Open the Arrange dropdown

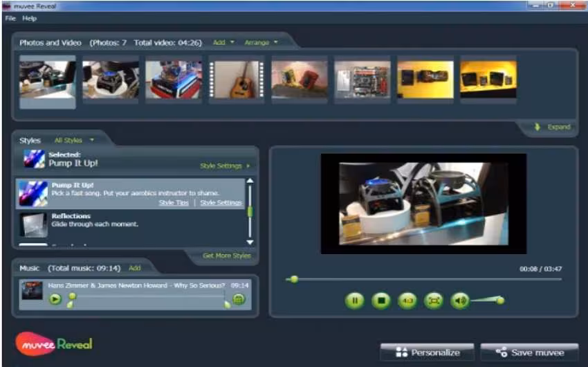[x=261, y=42]
